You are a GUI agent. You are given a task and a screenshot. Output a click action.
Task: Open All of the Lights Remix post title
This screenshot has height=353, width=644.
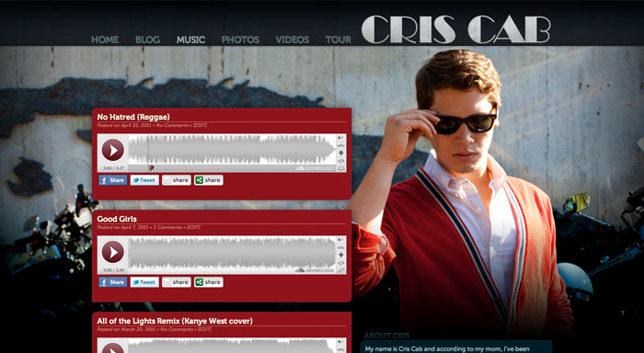click(x=175, y=321)
